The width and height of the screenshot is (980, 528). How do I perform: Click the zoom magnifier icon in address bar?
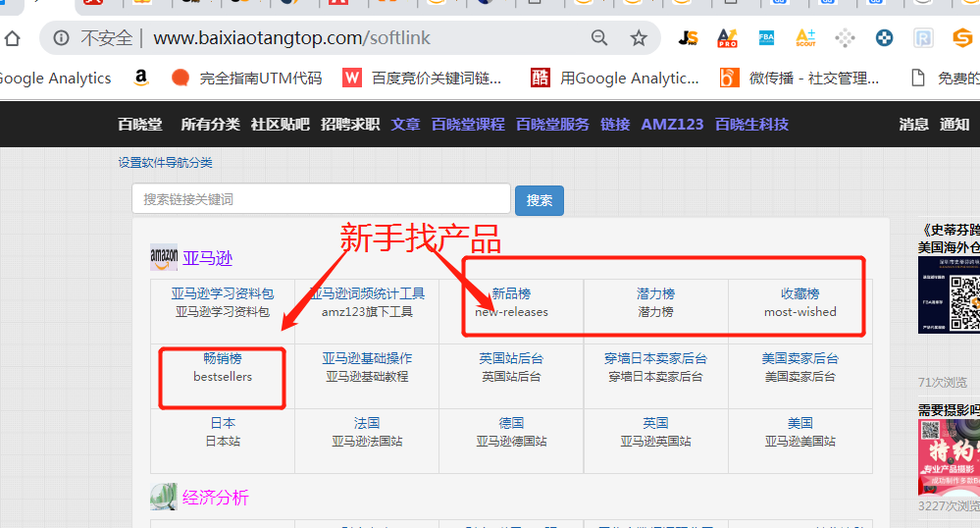click(599, 38)
